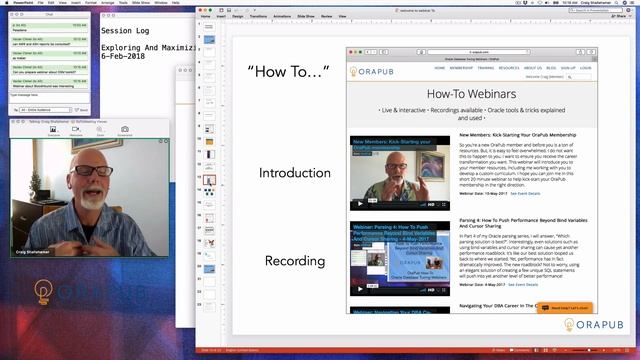640x360 pixels.
Task: Open the Slide Show ribbon tab
Action: (x=306, y=16)
